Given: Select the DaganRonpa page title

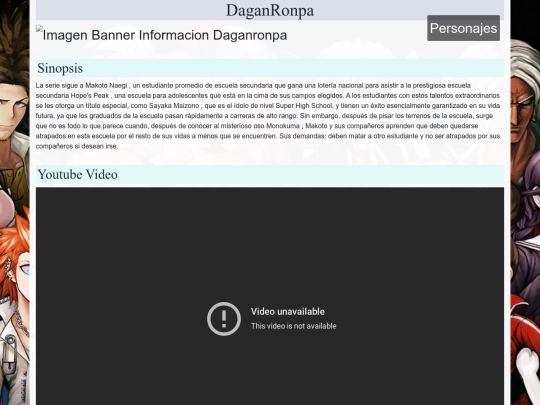Looking at the screenshot, I should point(270,10).
